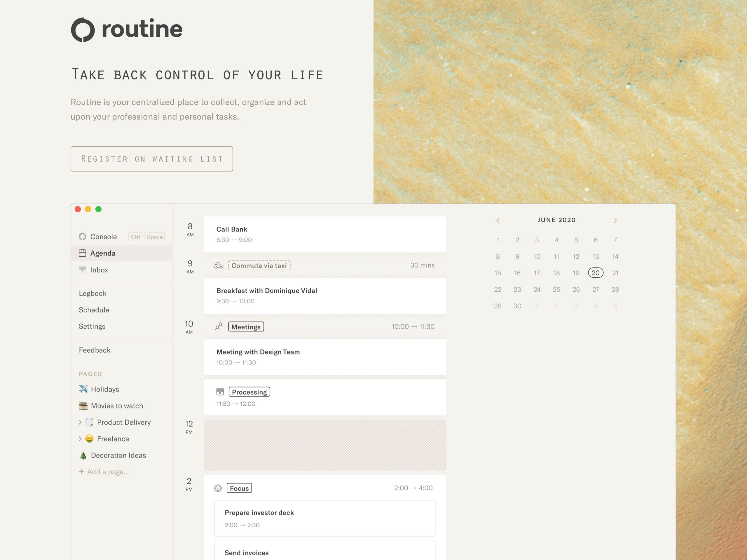The width and height of the screenshot is (747, 560).
Task: Open the Prepare investor deck task
Action: (x=325, y=519)
